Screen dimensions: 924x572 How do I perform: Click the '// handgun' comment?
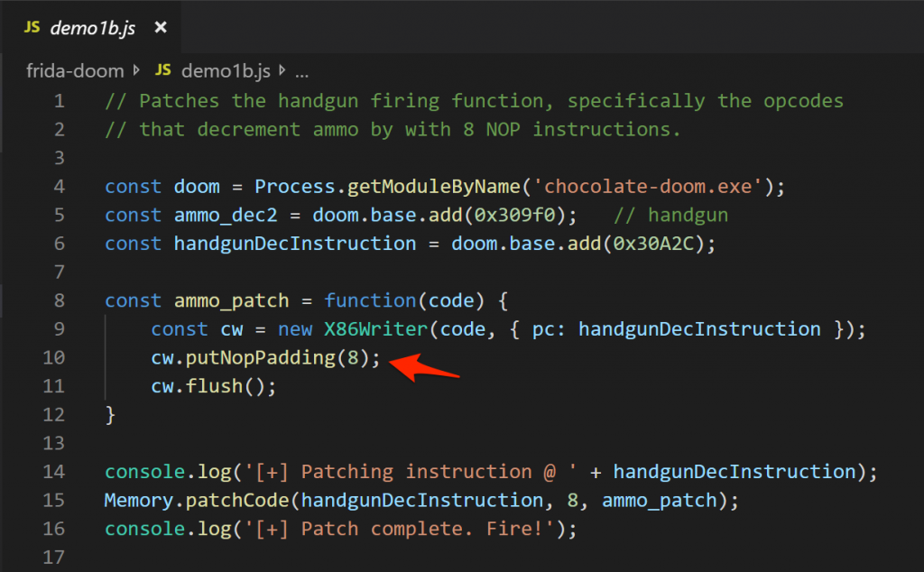point(670,216)
